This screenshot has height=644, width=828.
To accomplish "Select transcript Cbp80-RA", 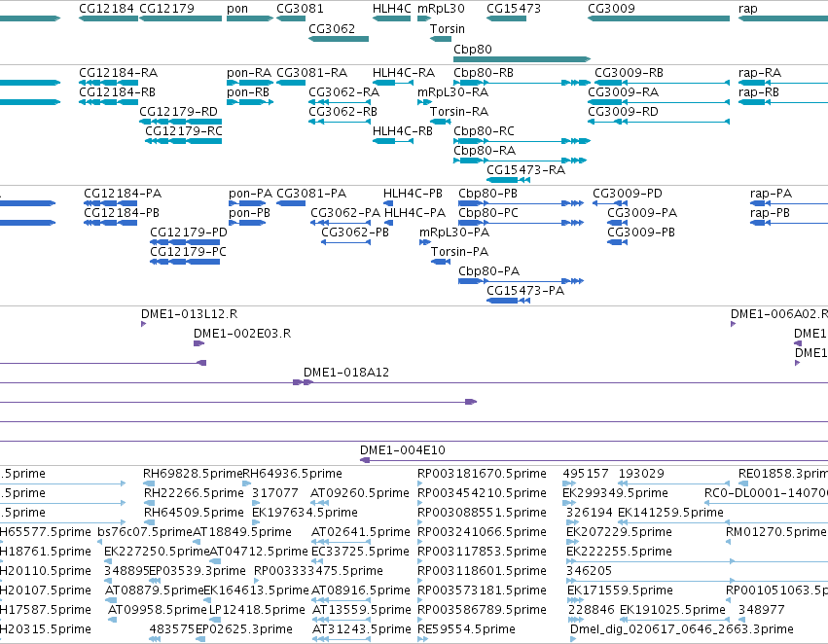I will [485, 151].
